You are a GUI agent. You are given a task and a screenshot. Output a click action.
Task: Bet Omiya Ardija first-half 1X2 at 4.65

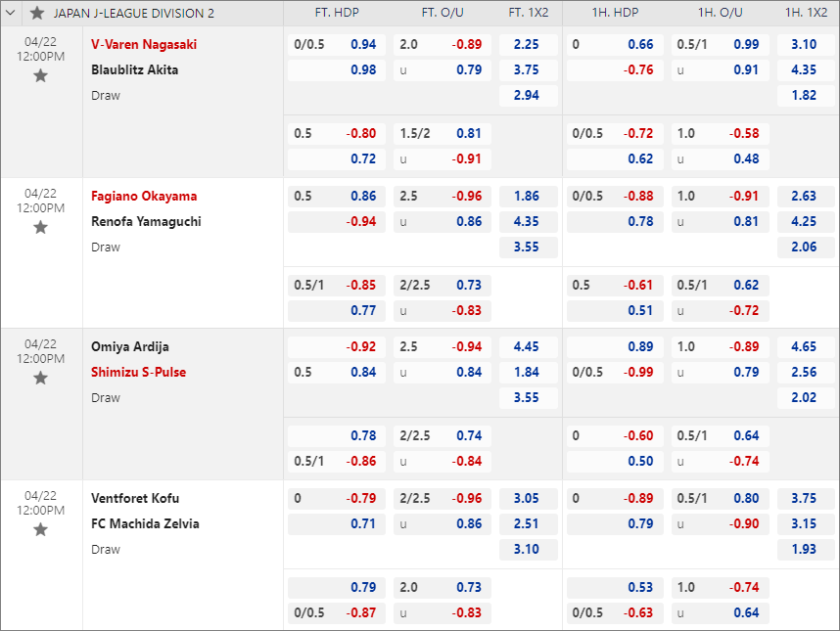807,347
